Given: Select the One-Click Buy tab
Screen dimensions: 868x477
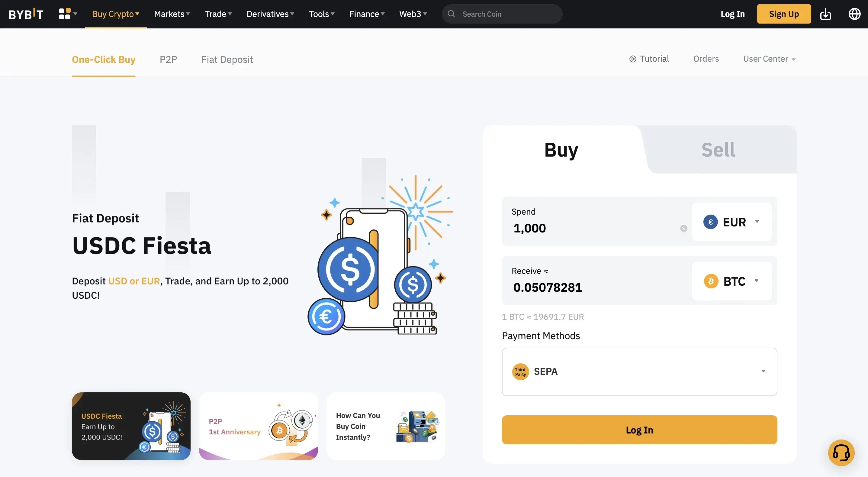Looking at the screenshot, I should click(104, 59).
